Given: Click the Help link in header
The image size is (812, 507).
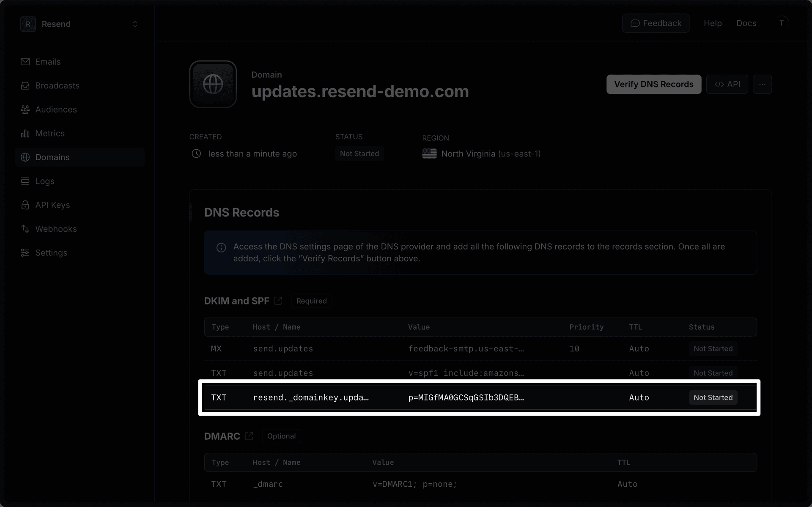Looking at the screenshot, I should tap(713, 23).
